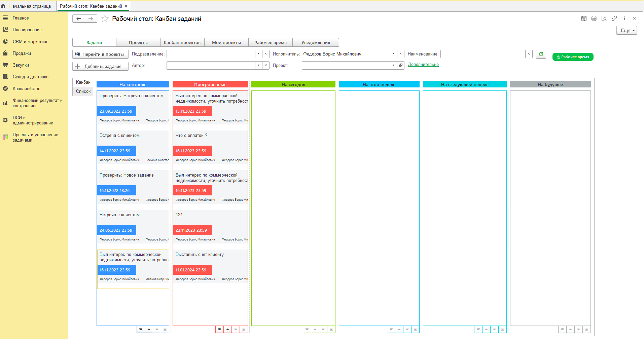The height and width of the screenshot is (339, 644).
Task: Expand the Исполнитель dropdown list
Action: pos(393,54)
